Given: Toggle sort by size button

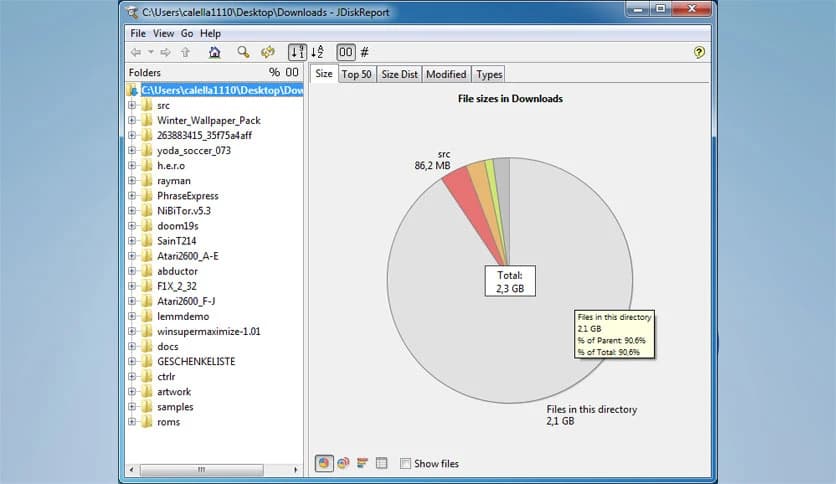Looking at the screenshot, I should pos(297,52).
